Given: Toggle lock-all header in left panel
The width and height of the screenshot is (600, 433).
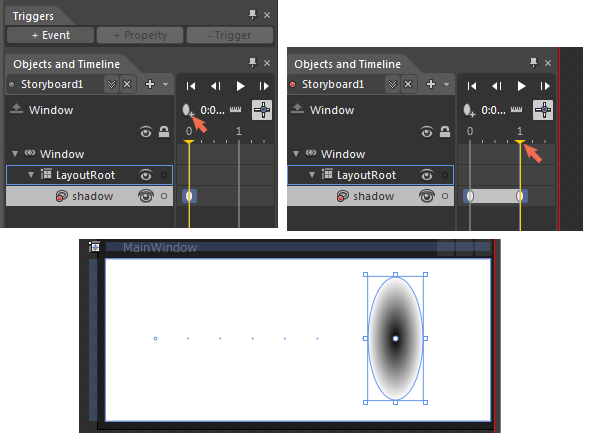Looking at the screenshot, I should [x=164, y=132].
